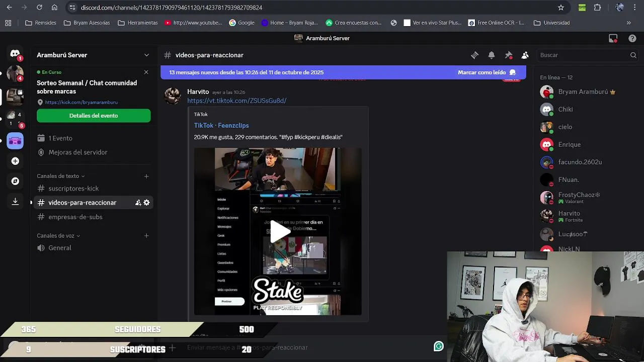Open Chrome extensions puzzle icon
Screen dimensions: 644x362
[x=597, y=8]
